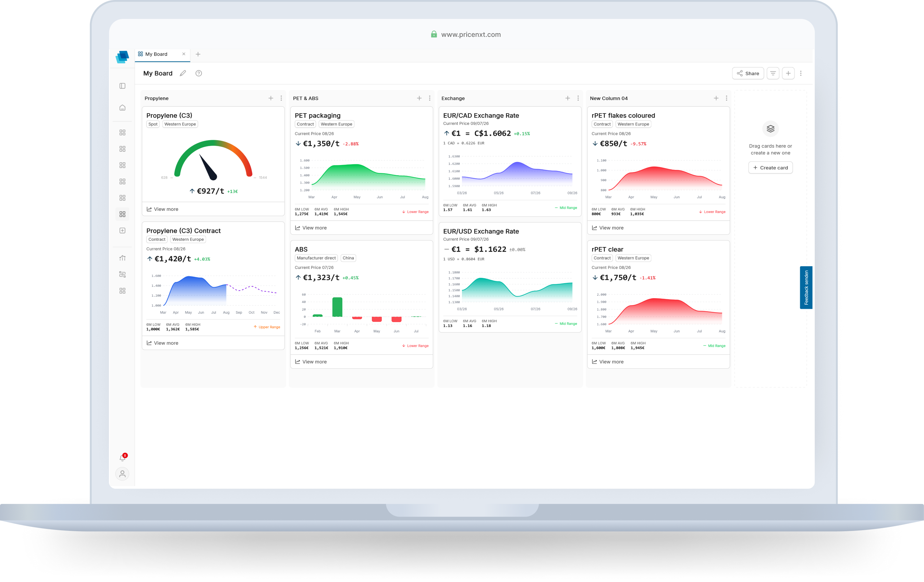
Task: Edit board name with pencil icon
Action: [183, 73]
